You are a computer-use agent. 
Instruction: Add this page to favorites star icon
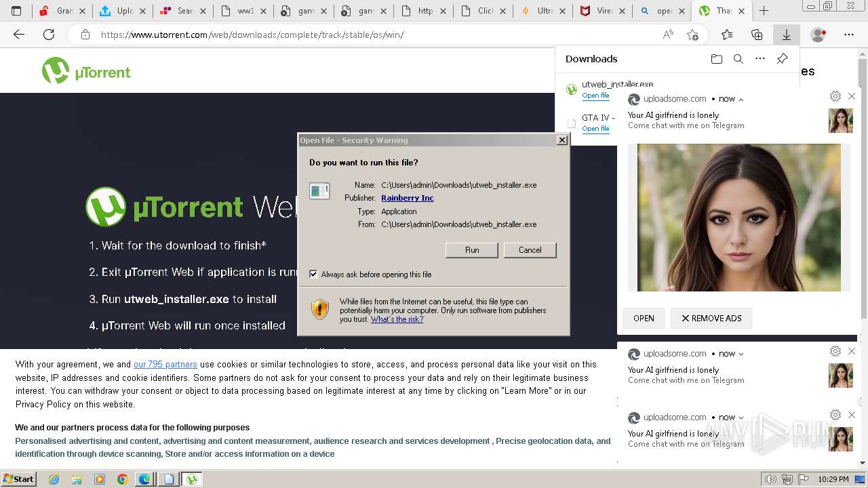pyautogui.click(x=692, y=35)
